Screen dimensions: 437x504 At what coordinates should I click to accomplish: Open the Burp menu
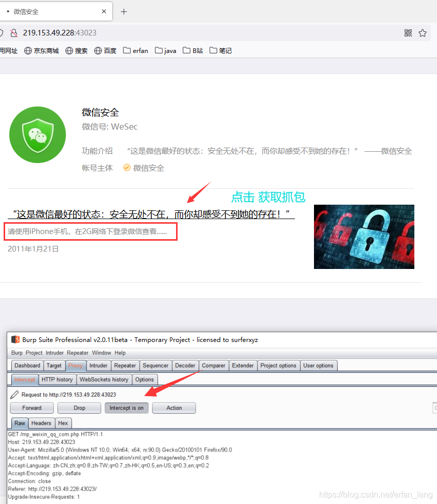(x=17, y=353)
